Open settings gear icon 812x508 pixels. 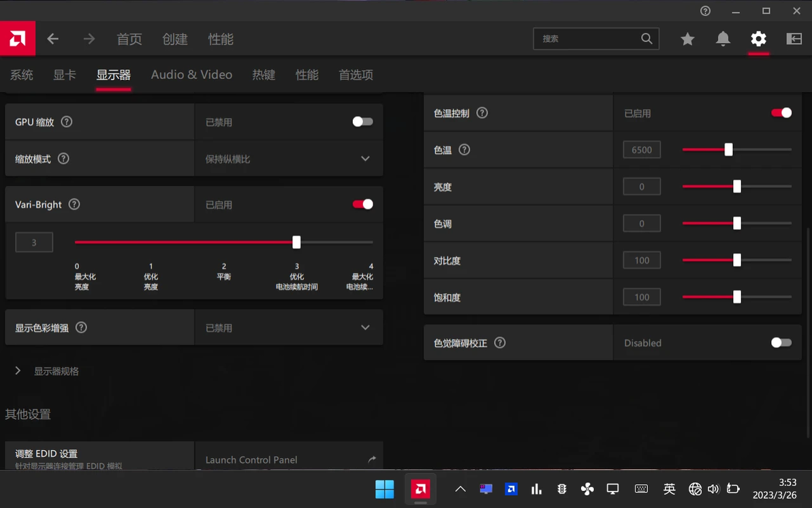(758, 39)
